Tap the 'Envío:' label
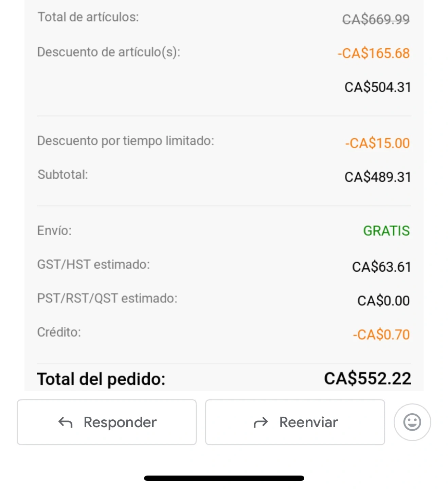Image resolution: width=448 pixels, height=489 pixels. pos(54,231)
